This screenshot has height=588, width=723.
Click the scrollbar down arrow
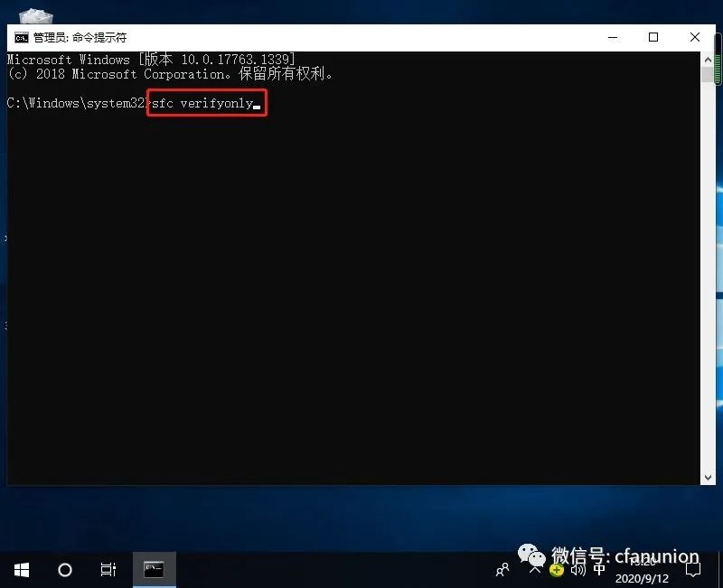(x=708, y=478)
